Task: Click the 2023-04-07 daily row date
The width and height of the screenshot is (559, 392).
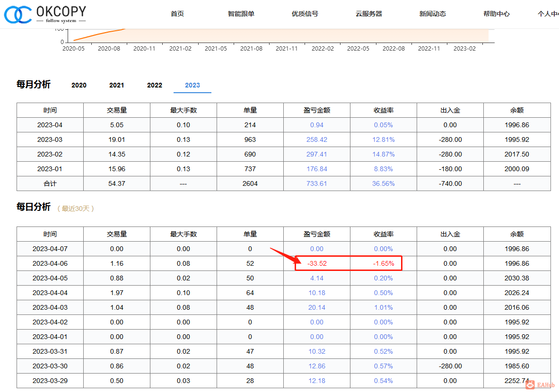Action: click(50, 249)
